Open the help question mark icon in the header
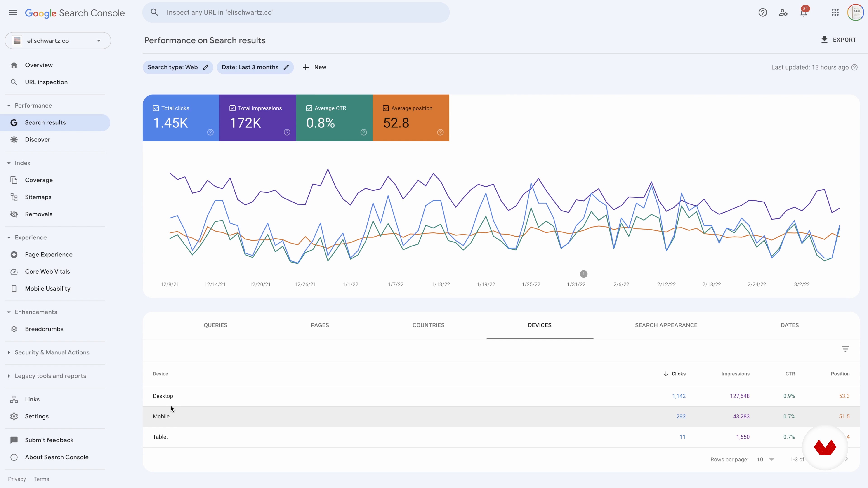 (762, 12)
